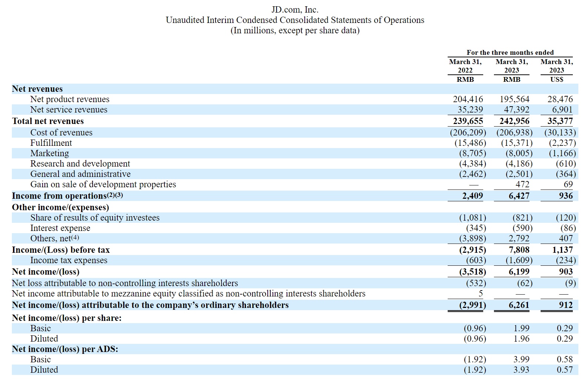Select the Total net revenues row label
This screenshot has height=379, width=588.
tap(48, 121)
